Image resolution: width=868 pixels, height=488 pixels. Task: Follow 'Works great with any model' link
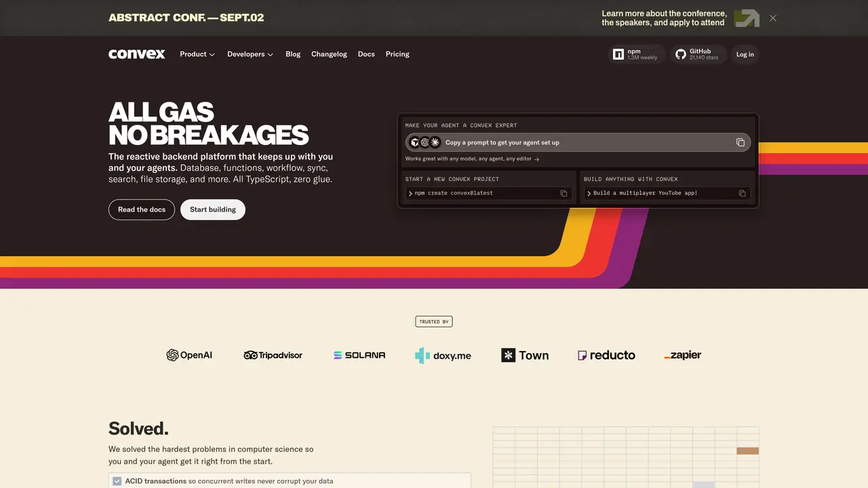click(472, 159)
